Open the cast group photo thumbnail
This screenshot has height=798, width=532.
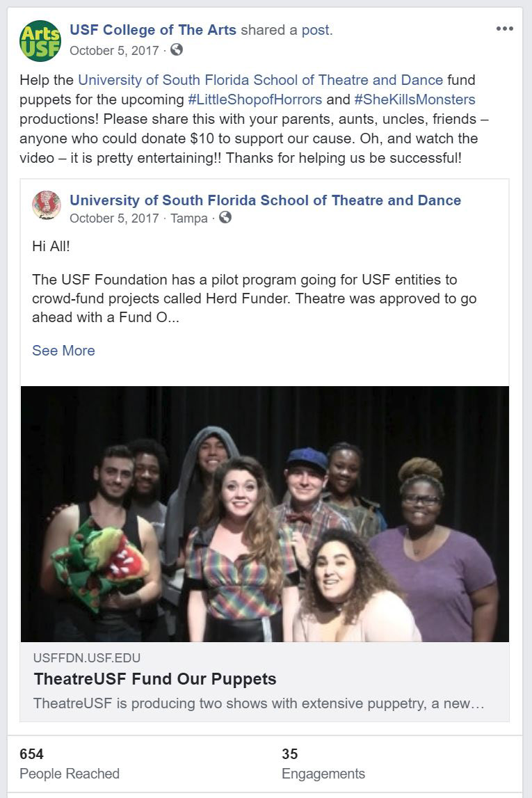click(265, 513)
